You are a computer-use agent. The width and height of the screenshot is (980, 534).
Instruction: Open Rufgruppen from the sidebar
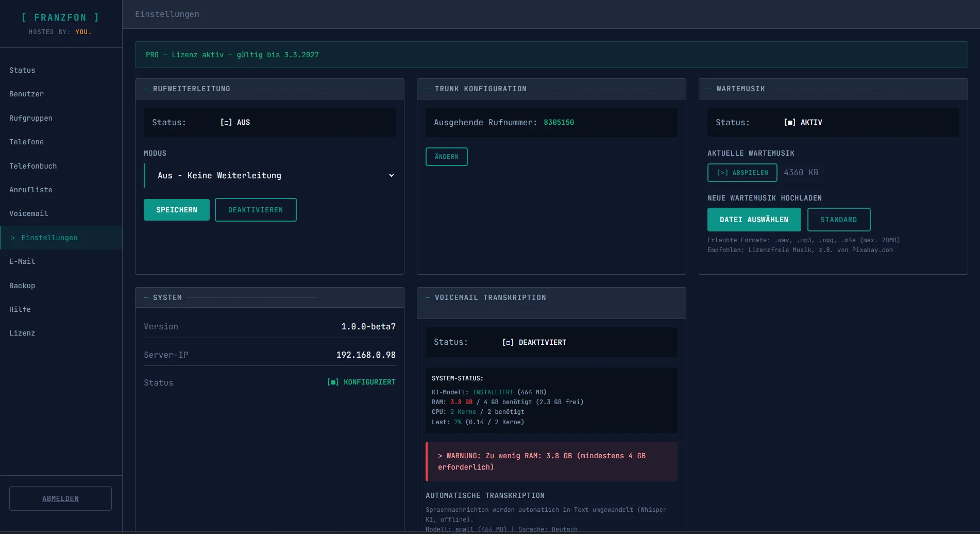(x=31, y=119)
